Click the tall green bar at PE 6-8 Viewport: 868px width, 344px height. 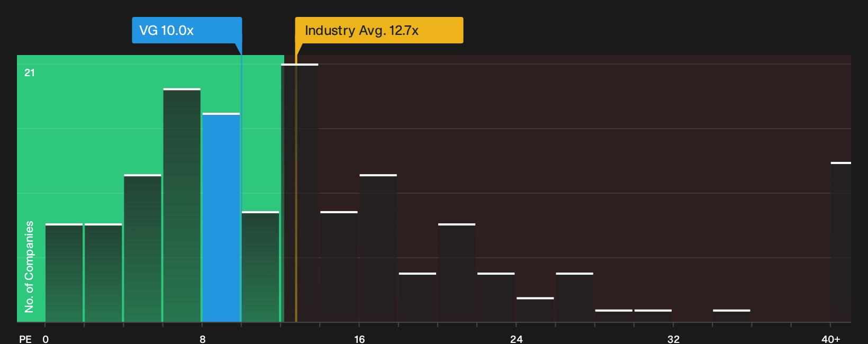pos(182,205)
